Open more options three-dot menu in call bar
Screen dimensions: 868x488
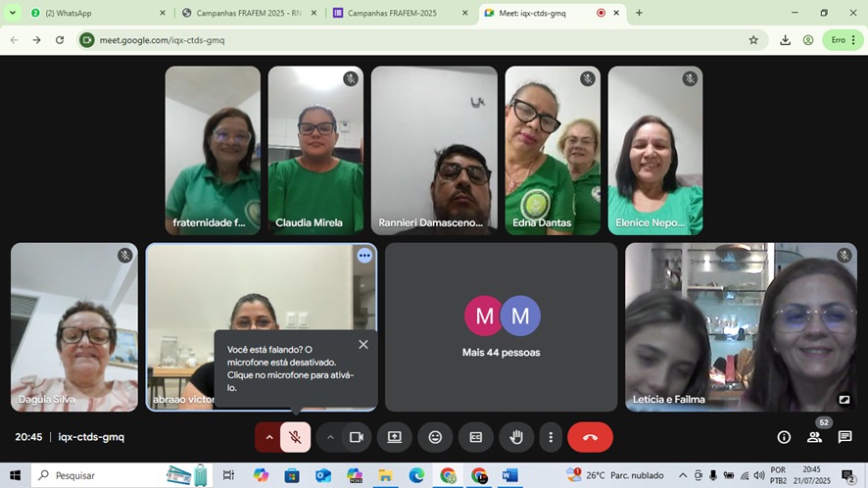(x=551, y=437)
